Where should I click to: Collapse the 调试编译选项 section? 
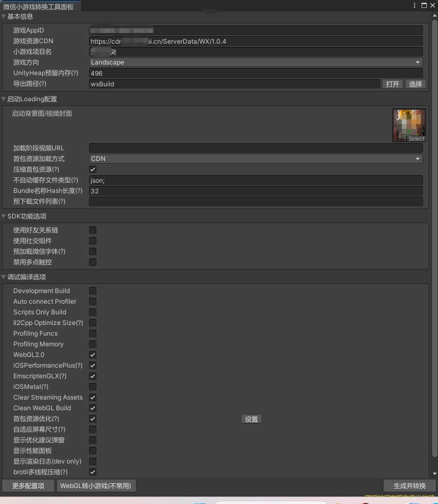coord(4,277)
